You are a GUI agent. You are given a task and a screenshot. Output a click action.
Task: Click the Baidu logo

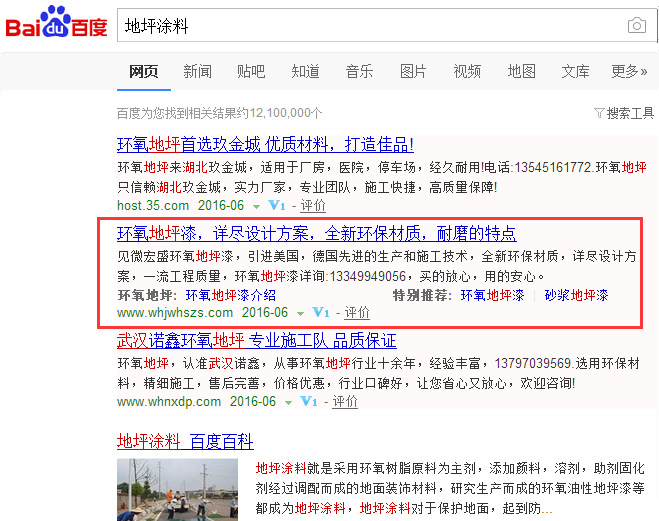click(56, 22)
